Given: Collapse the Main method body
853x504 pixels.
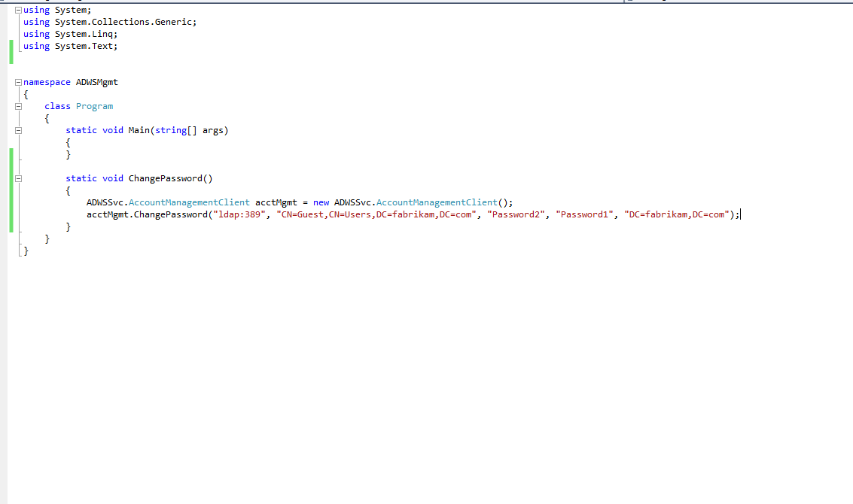Looking at the screenshot, I should 17,130.
